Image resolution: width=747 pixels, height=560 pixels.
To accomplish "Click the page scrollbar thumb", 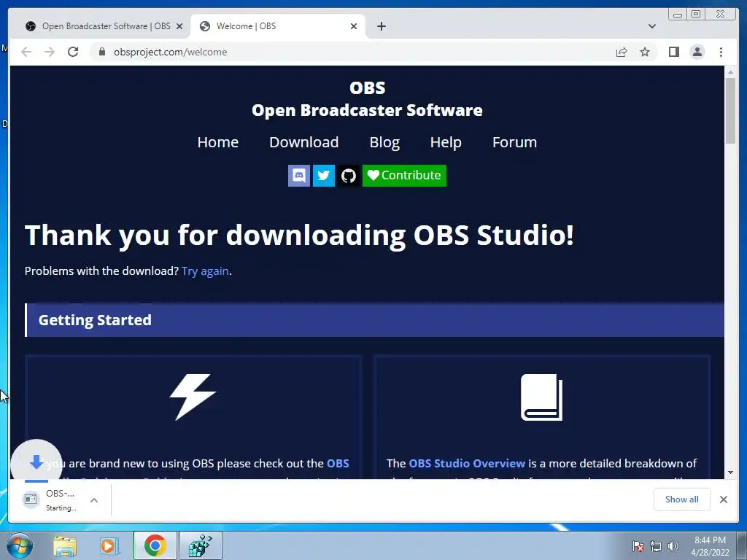I will click(x=730, y=111).
